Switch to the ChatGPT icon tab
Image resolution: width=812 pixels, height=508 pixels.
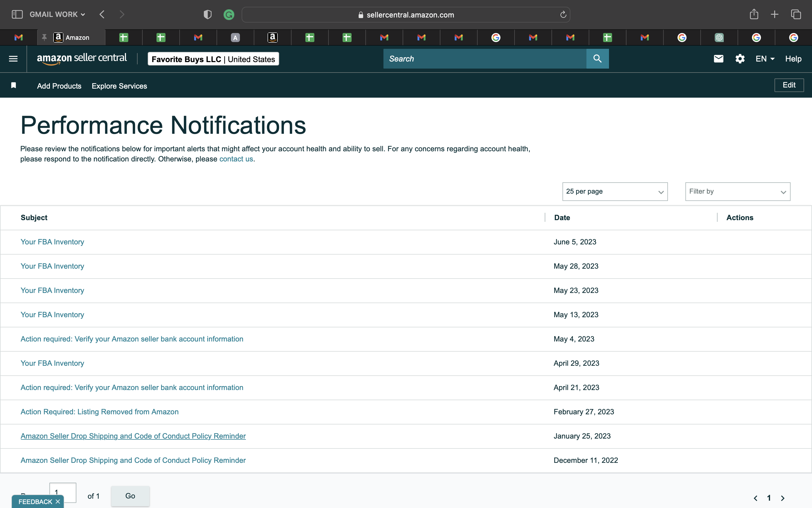coord(719,38)
